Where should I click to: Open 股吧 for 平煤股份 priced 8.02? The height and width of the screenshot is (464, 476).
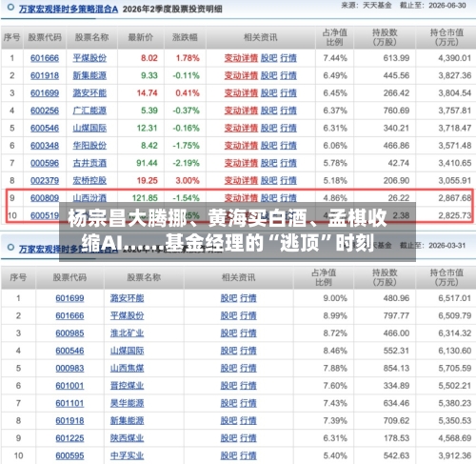pyautogui.click(x=268, y=58)
